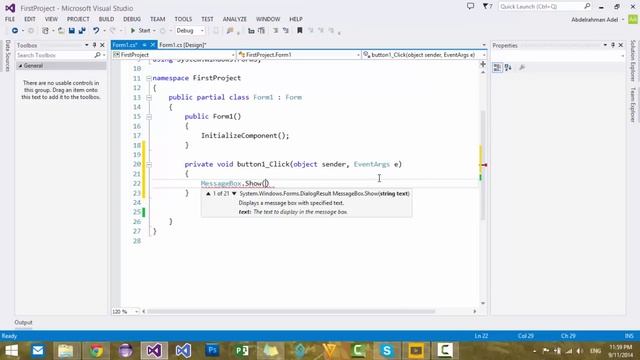Click the editor horizontal scrollbar
Screen dimensions: 640x360
coord(291,311)
